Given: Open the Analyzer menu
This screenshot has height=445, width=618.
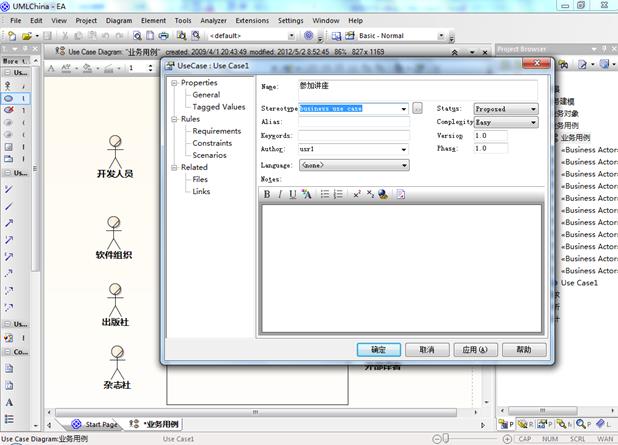Looking at the screenshot, I should click(213, 20).
